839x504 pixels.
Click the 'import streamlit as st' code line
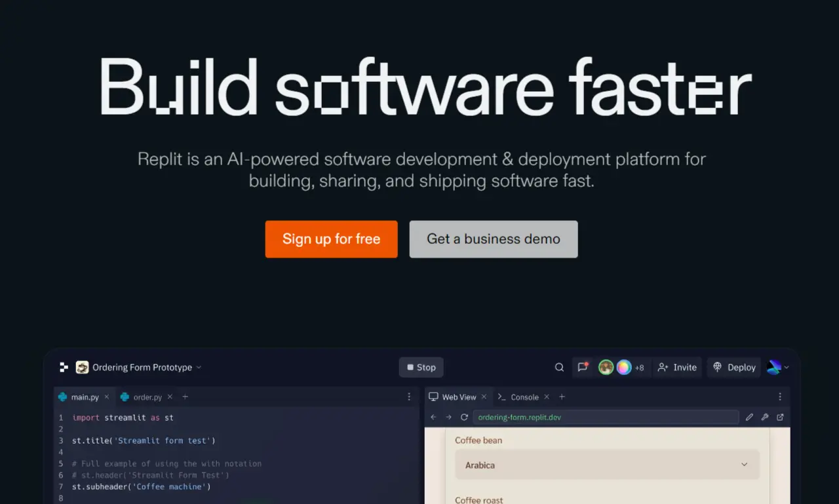pyautogui.click(x=123, y=417)
